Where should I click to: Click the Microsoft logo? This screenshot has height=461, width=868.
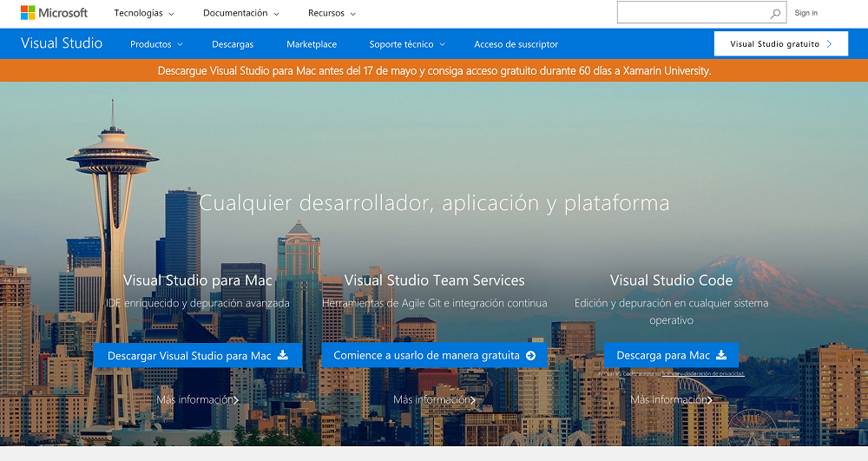coord(54,13)
